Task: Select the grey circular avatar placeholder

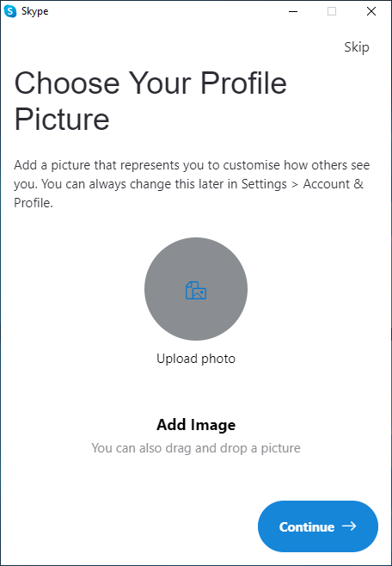Action: point(196,289)
